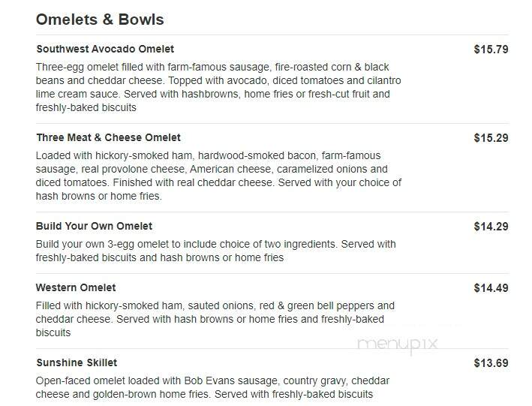Click the menupix watermark logo
The image size is (532, 406).
397,344
